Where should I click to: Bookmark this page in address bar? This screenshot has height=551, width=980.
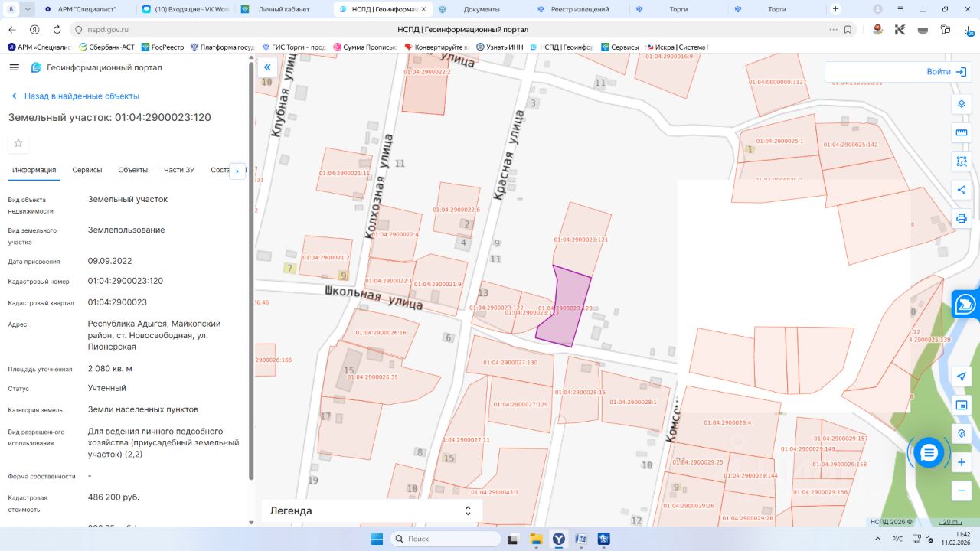tap(848, 29)
